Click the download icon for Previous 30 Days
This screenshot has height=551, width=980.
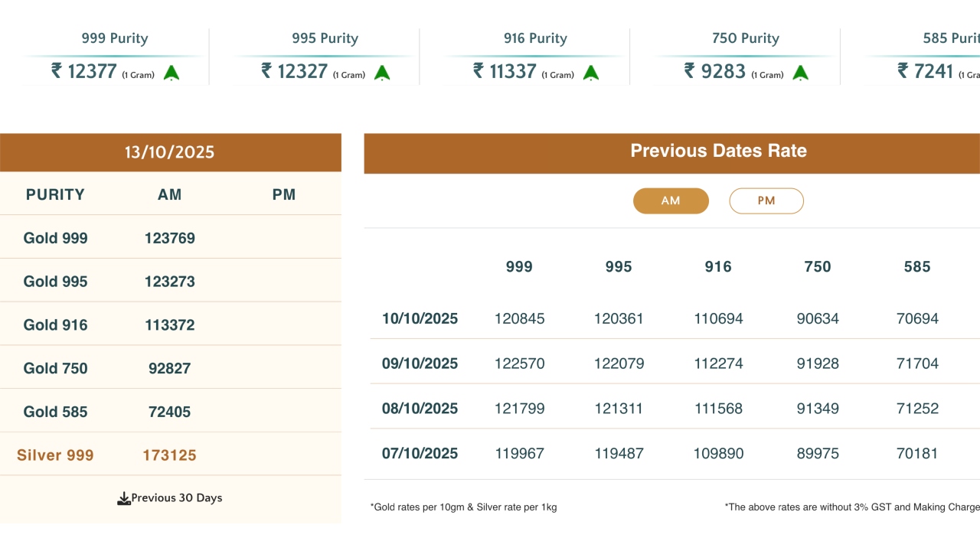[x=123, y=499]
